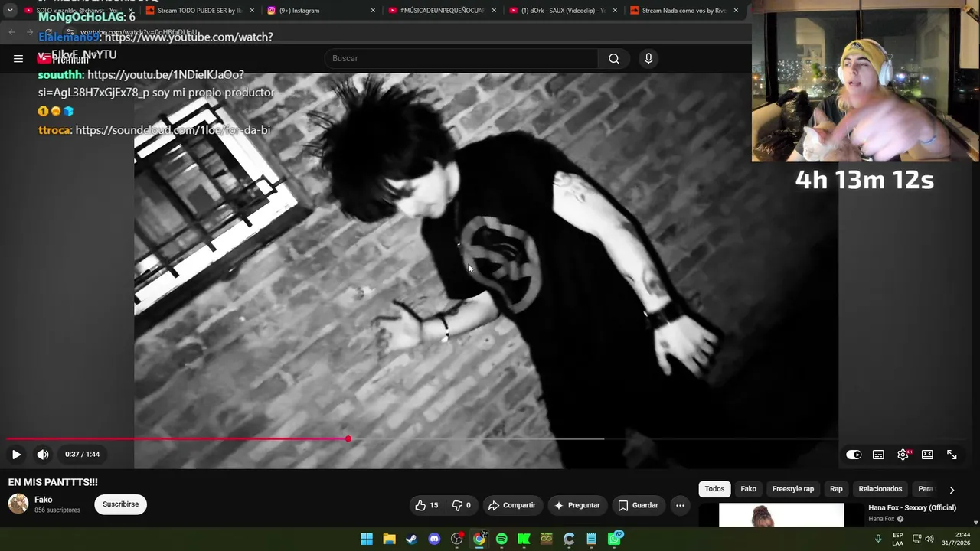Open Kick app from the taskbar
Screen dimensions: 980x551
(x=524, y=539)
